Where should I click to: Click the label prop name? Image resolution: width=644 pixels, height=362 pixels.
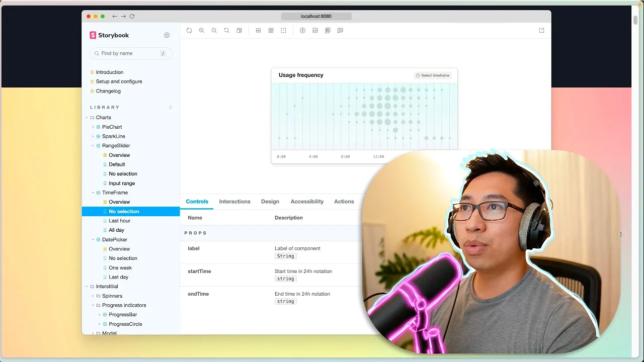click(194, 248)
